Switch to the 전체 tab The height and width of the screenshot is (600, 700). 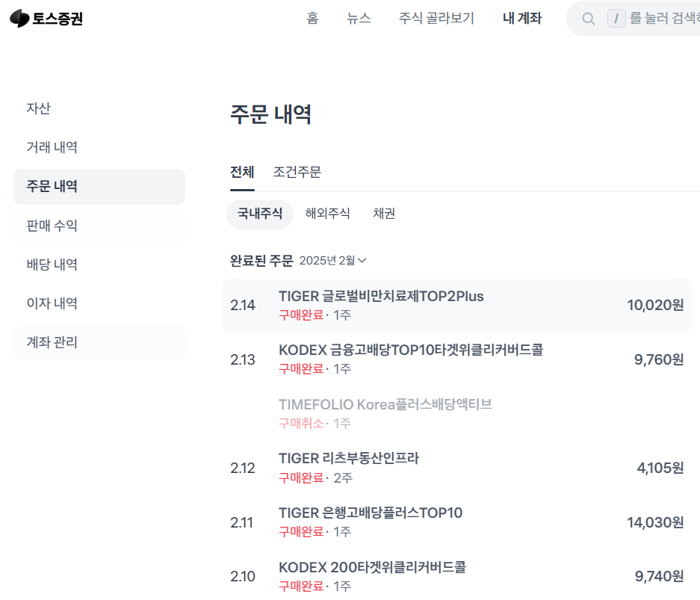pyautogui.click(x=242, y=173)
